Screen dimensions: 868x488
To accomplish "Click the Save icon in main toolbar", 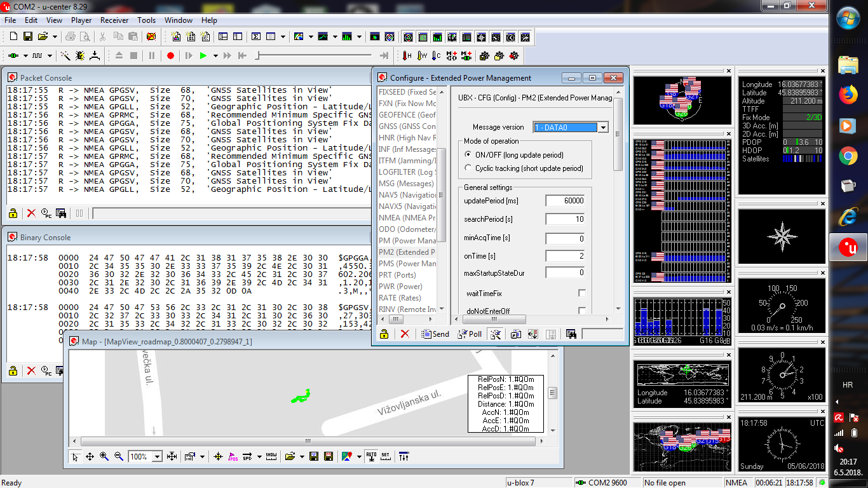I will pyautogui.click(x=28, y=37).
